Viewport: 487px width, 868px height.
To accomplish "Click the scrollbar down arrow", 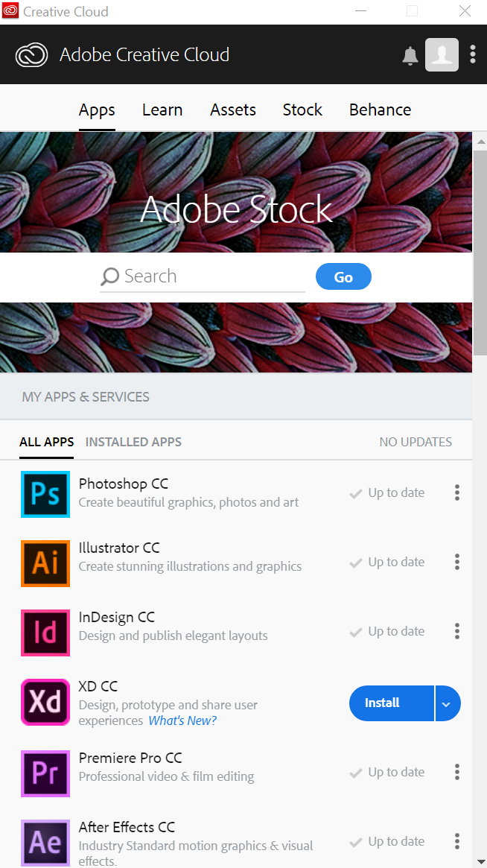I will (481, 862).
